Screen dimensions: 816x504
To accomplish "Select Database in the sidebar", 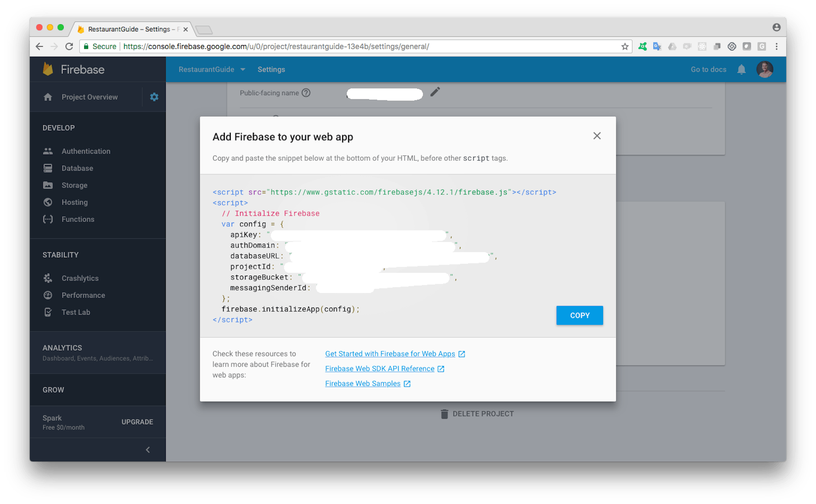I will (77, 168).
